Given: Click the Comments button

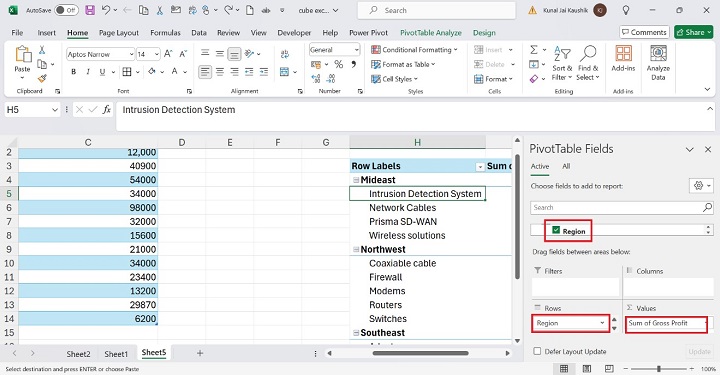Looking at the screenshot, I should pos(644,32).
